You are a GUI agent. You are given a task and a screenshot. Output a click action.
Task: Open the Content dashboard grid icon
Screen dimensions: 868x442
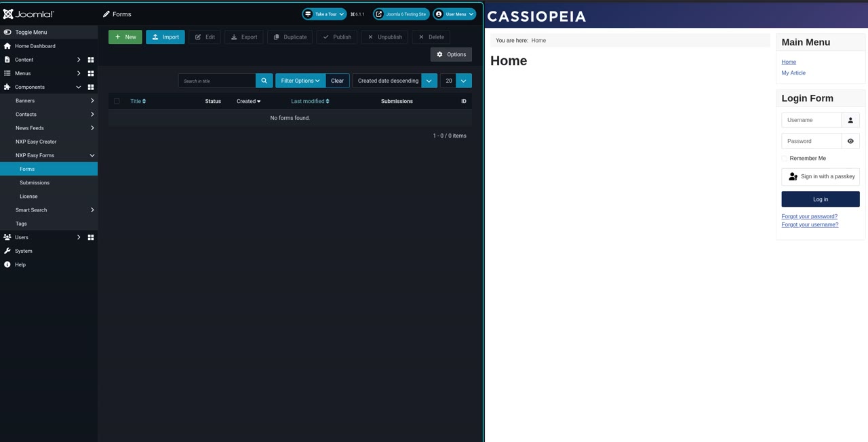[90, 60]
